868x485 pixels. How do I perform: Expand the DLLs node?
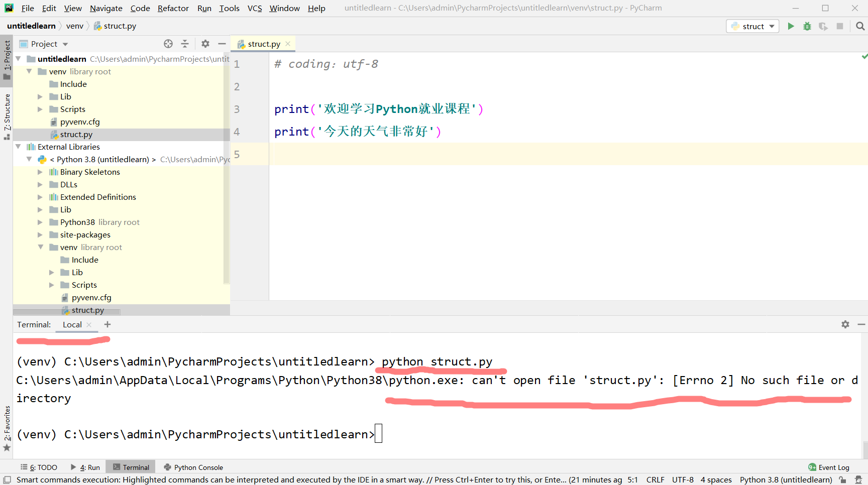(x=40, y=184)
